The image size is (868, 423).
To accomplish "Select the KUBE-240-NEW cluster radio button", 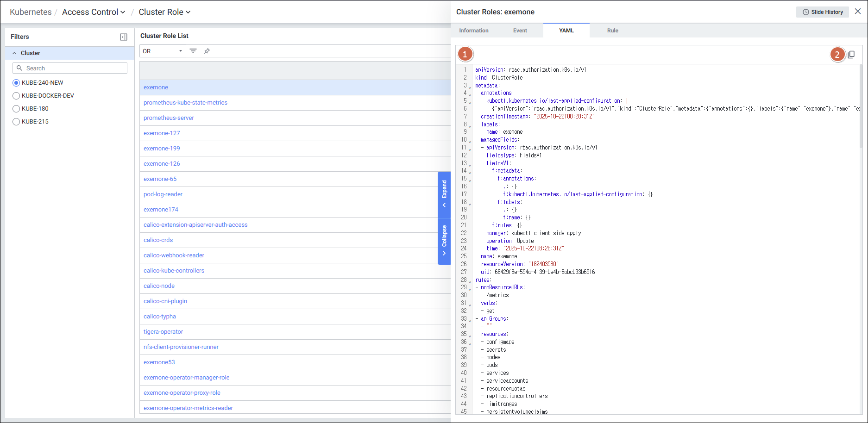I will pos(16,83).
